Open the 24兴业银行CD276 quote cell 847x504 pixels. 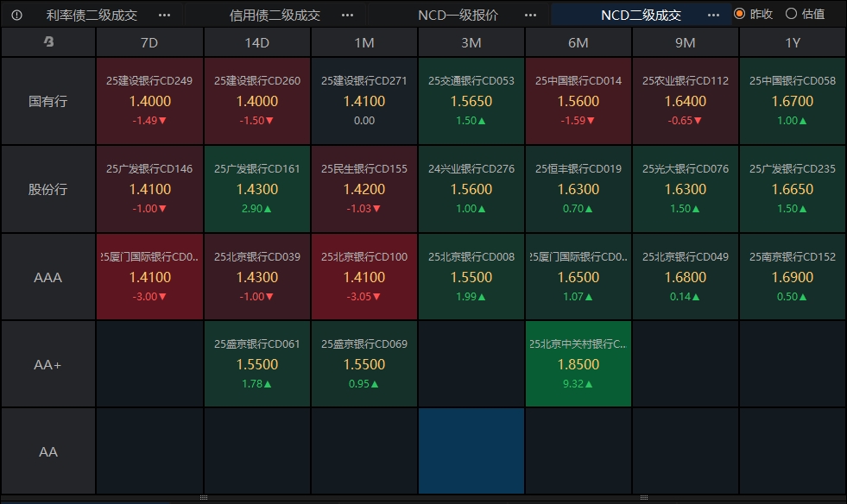click(x=471, y=189)
